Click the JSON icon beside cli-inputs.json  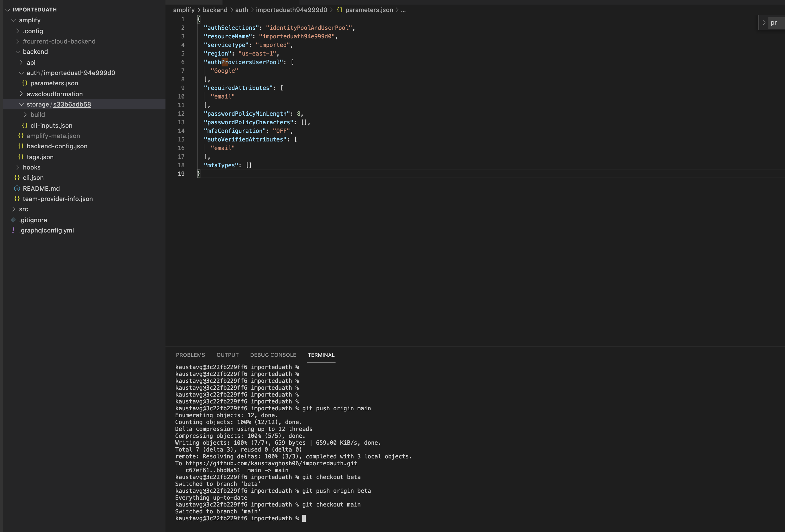pyautogui.click(x=24, y=125)
